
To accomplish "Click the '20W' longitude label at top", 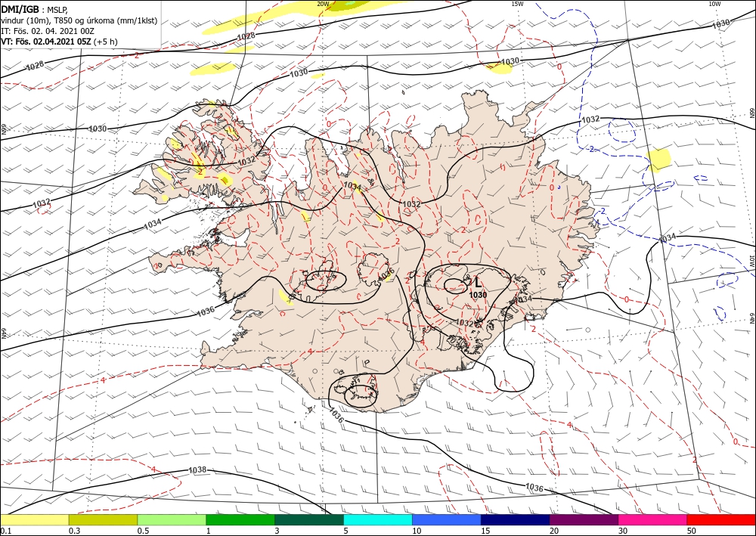I will (x=323, y=4).
